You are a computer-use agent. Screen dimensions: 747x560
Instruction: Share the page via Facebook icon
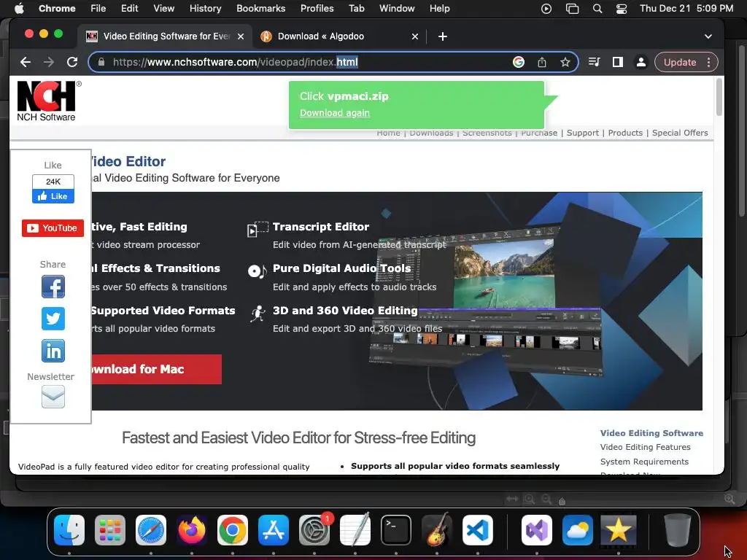point(53,287)
